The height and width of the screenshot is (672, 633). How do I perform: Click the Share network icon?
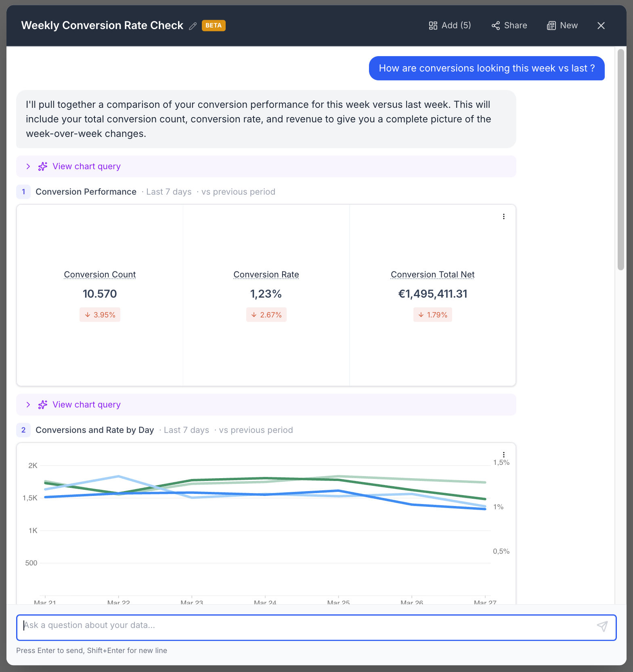coord(495,26)
